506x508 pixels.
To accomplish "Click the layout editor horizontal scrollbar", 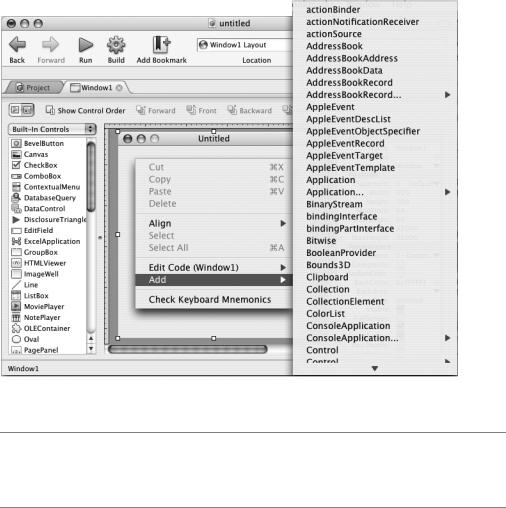I will (188, 349).
